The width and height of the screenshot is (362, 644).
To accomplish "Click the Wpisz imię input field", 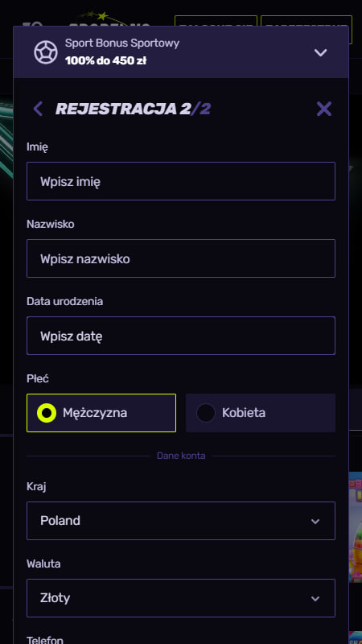I will click(181, 181).
